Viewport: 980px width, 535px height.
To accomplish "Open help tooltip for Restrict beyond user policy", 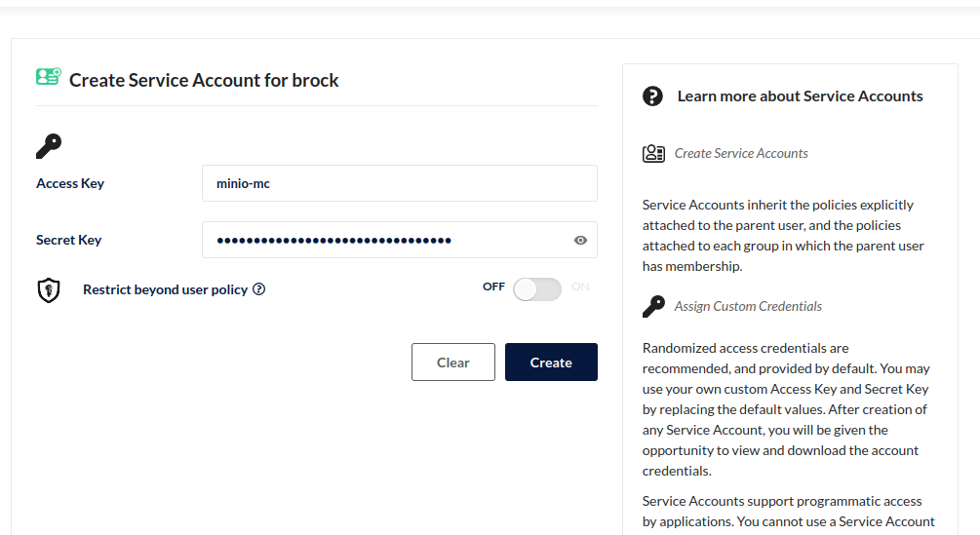I will click(259, 289).
